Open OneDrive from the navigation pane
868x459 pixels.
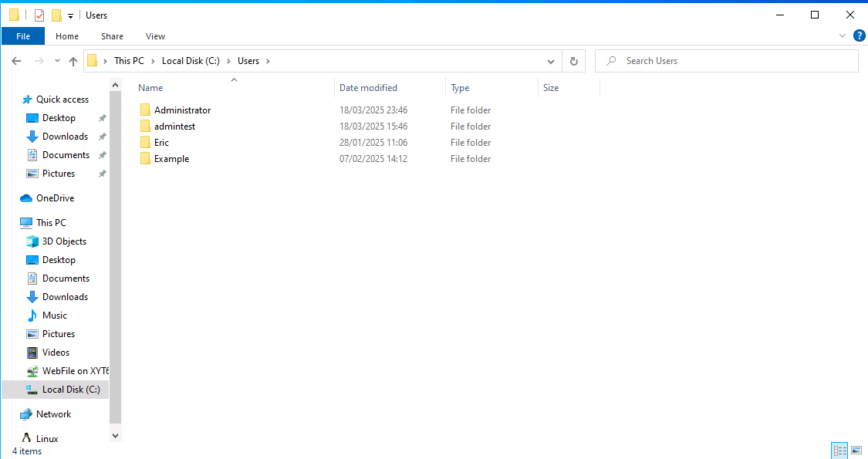pyautogui.click(x=55, y=198)
